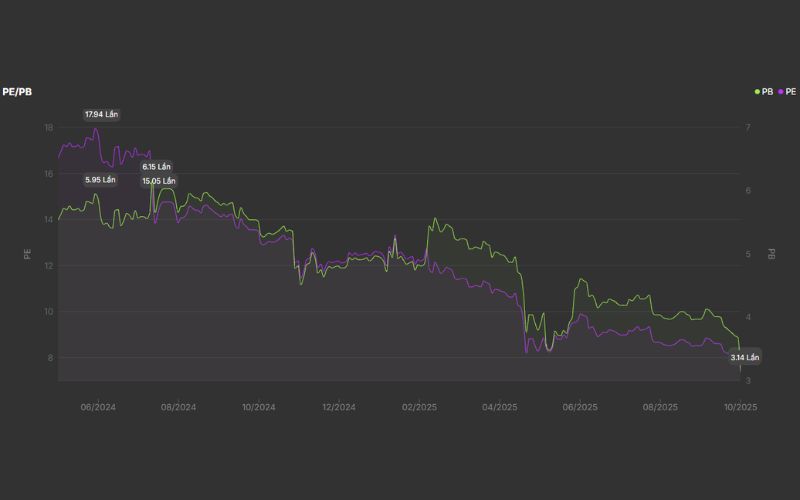The height and width of the screenshot is (500, 800).
Task: Select the 12/2024 date on the axis
Action: [338, 407]
